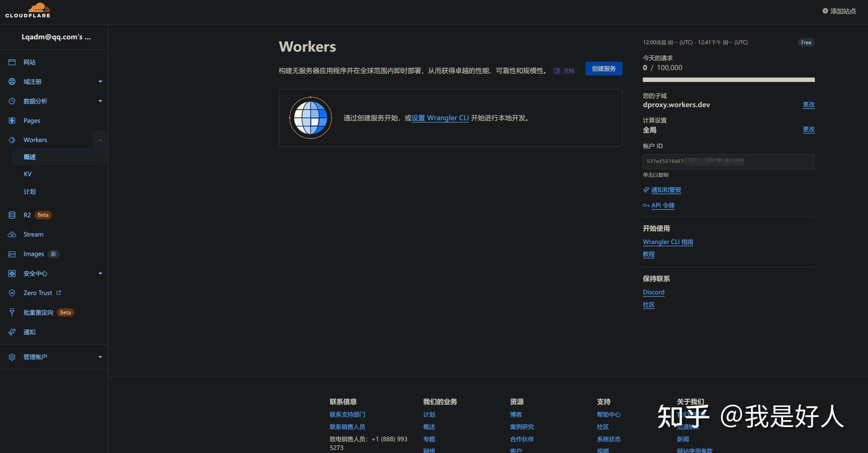
Task: Click the globe illustration in Workers card
Action: click(310, 118)
